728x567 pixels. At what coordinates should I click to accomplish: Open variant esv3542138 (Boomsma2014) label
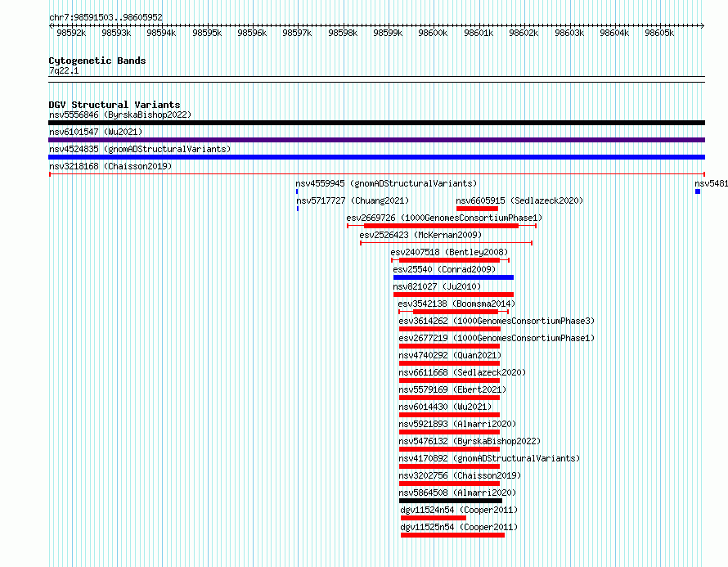[456, 304]
